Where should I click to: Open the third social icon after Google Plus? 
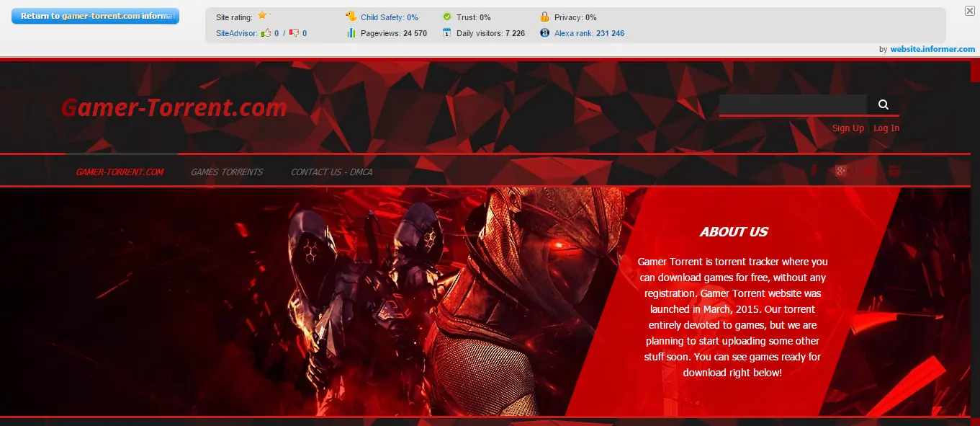868,171
